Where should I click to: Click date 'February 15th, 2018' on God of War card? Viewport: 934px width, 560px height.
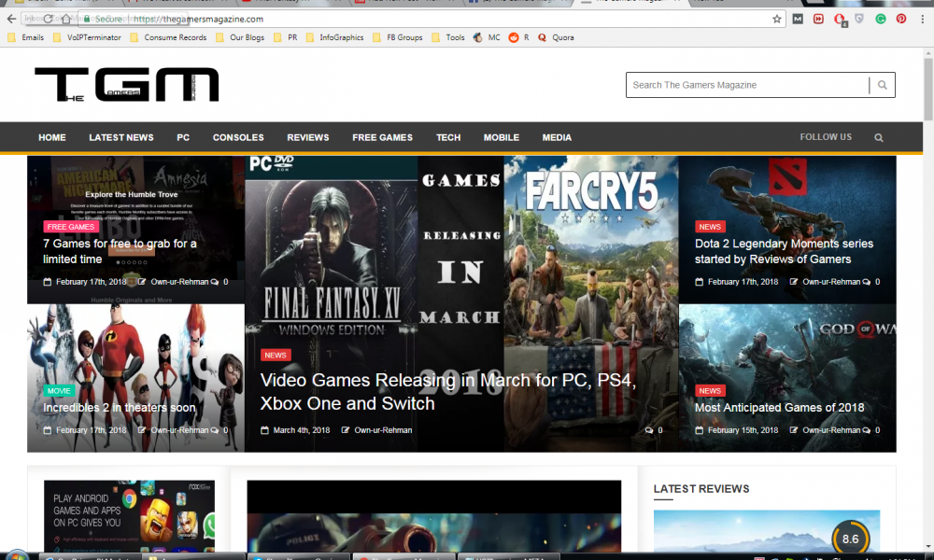(x=743, y=430)
